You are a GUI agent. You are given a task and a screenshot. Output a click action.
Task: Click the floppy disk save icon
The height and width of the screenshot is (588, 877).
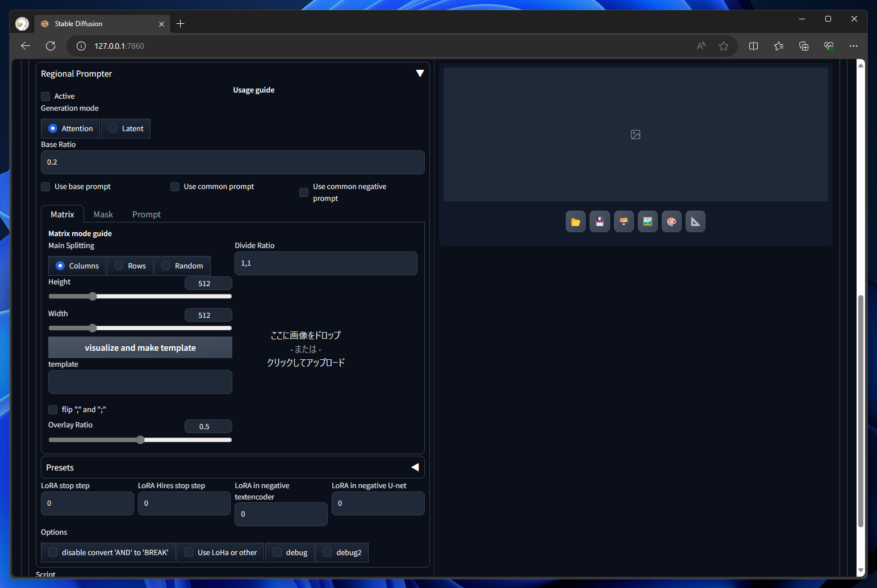[x=600, y=221]
